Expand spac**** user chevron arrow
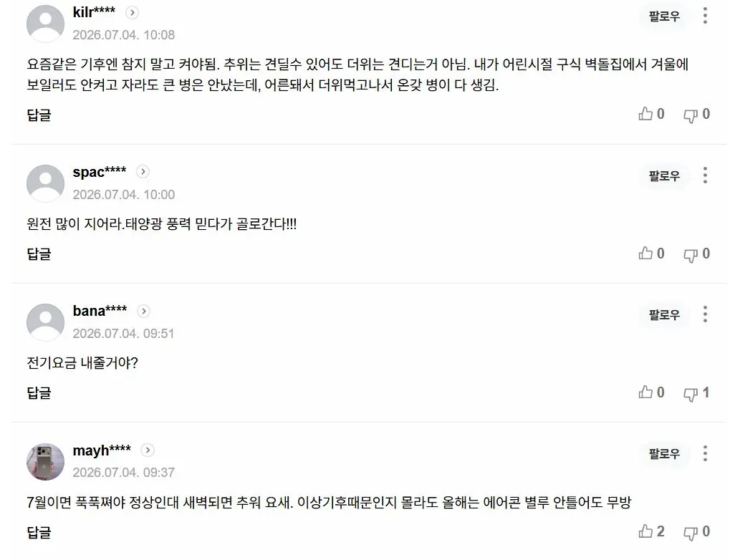735x560 pixels. 143,172
